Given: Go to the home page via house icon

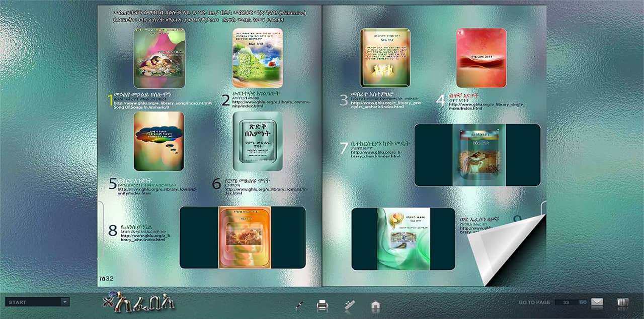Looking at the screenshot, I should point(375,304).
